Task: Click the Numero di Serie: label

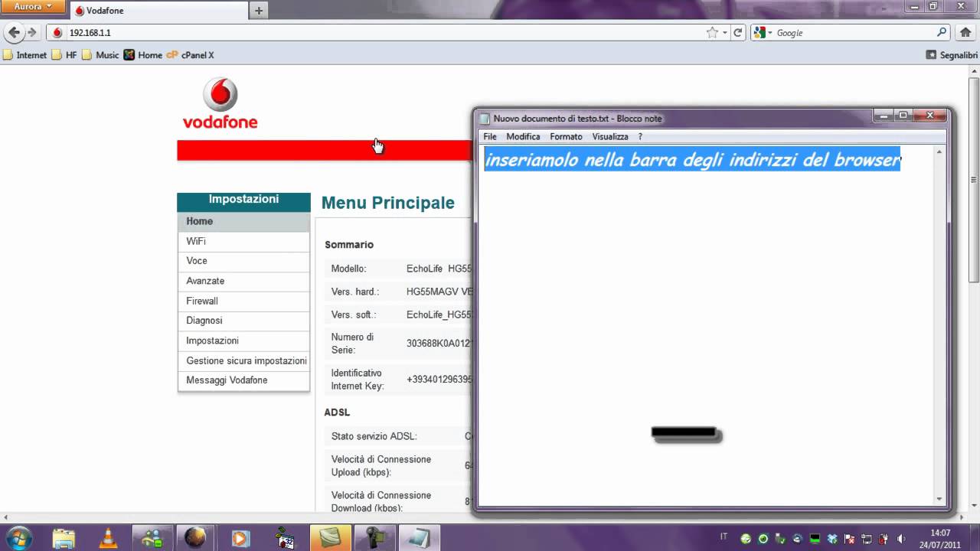Action: click(x=352, y=344)
